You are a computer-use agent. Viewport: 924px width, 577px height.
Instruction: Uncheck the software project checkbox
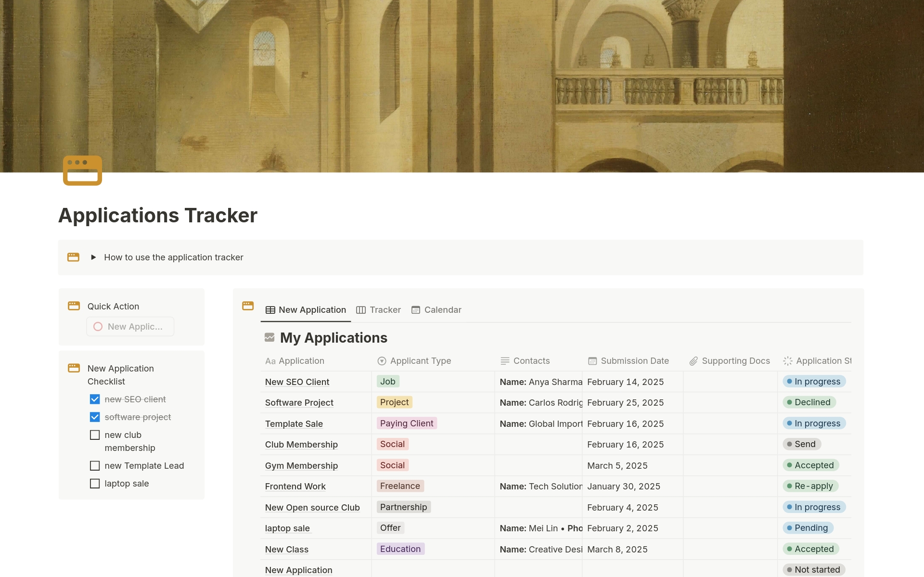[x=95, y=417]
